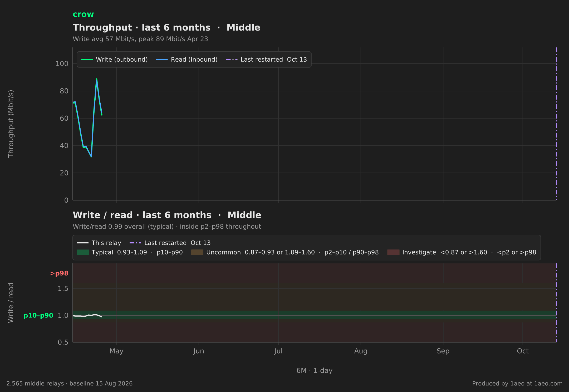Image resolution: width=569 pixels, height=392 pixels.
Task: Click the 'Throughput · last 6 months · Middle' title
Action: [166, 28]
